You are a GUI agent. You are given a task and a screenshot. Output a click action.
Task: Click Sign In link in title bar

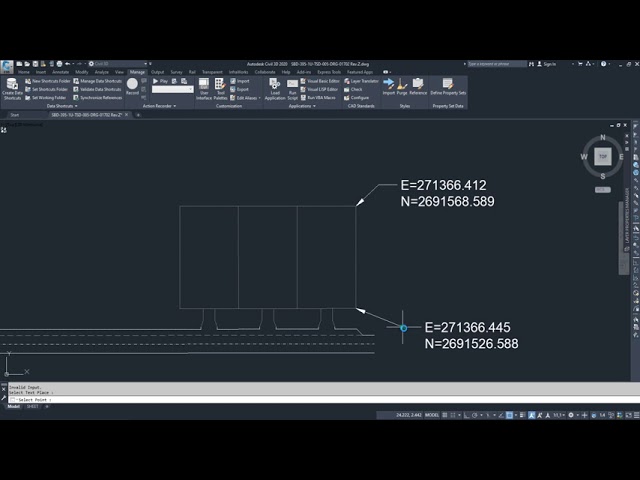549,64
